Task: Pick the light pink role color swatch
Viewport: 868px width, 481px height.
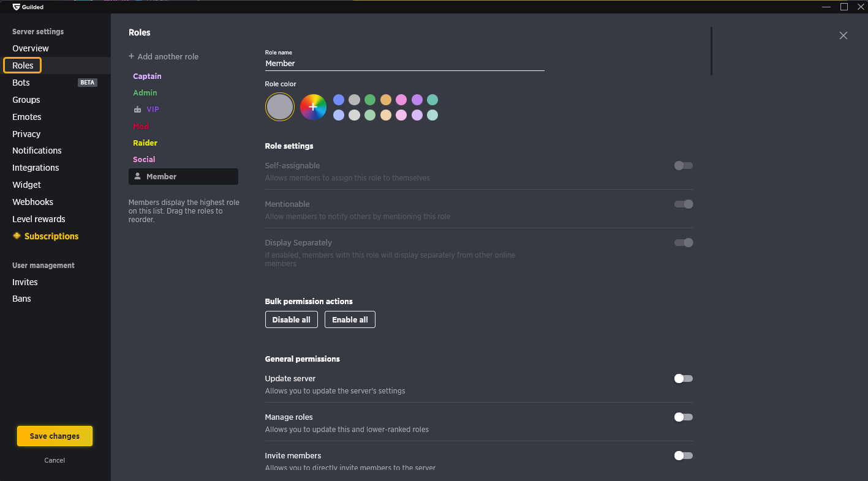Action: [401, 115]
